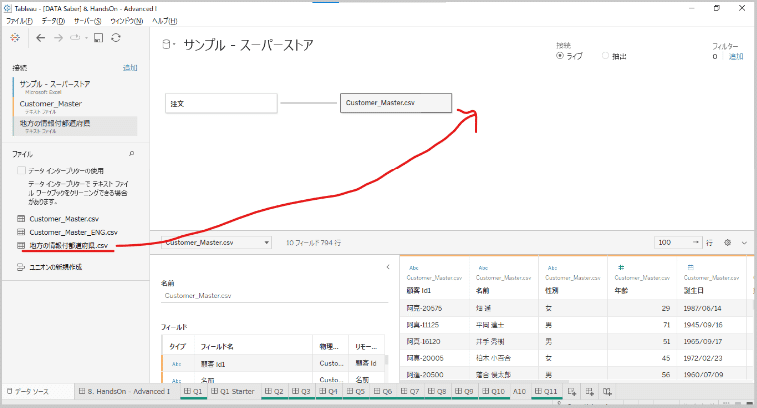
Task: Open the サーバー menu
Action: coord(87,21)
